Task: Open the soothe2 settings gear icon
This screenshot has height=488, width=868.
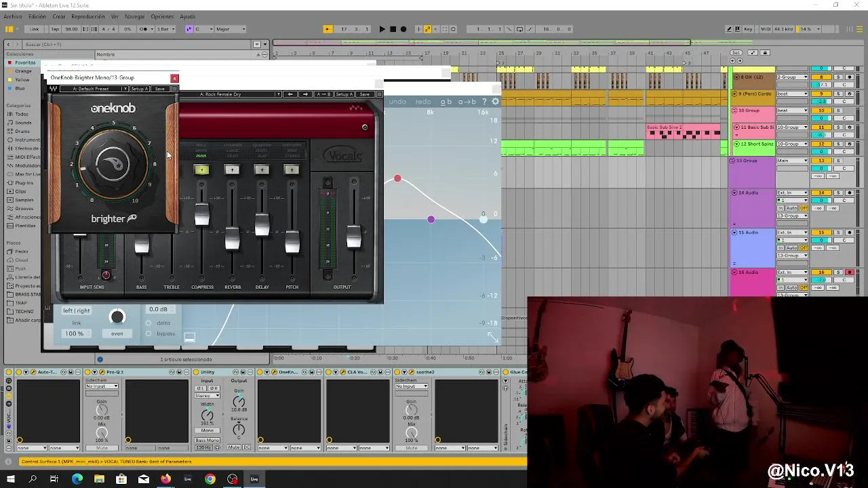Action: click(495, 102)
